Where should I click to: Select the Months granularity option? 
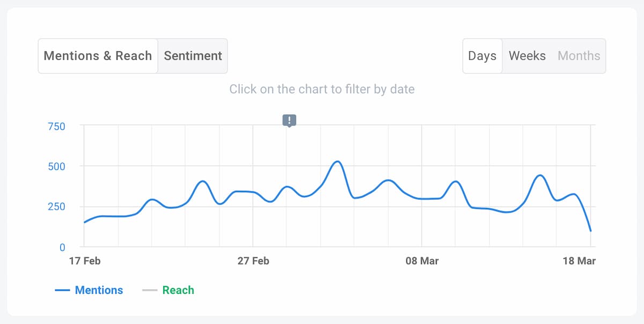click(x=579, y=56)
